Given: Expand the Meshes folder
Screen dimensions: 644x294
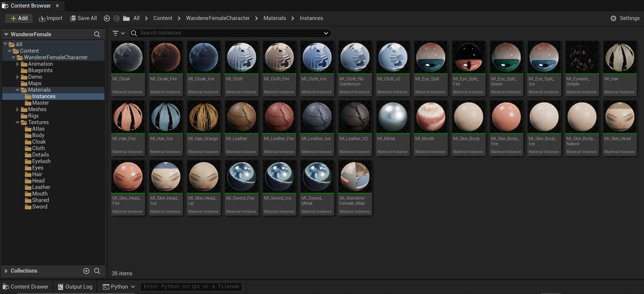Looking at the screenshot, I should (18, 109).
